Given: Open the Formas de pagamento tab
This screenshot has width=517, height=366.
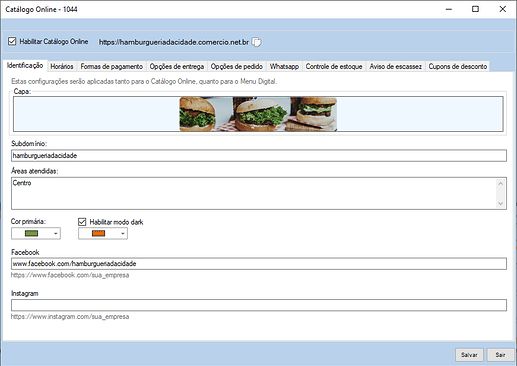Looking at the screenshot, I should click(112, 66).
